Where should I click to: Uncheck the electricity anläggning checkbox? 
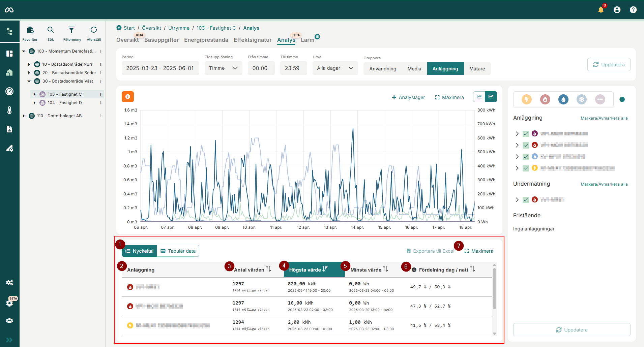526,168
